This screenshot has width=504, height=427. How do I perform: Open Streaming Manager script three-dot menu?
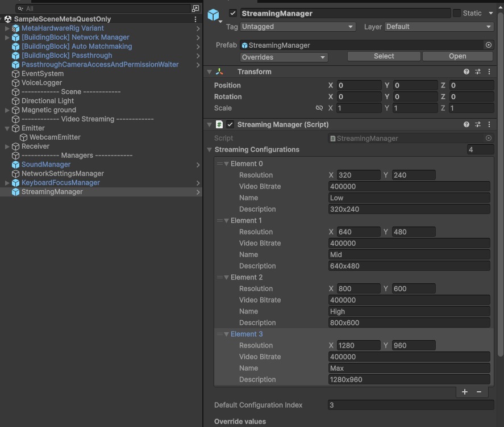pyautogui.click(x=489, y=124)
